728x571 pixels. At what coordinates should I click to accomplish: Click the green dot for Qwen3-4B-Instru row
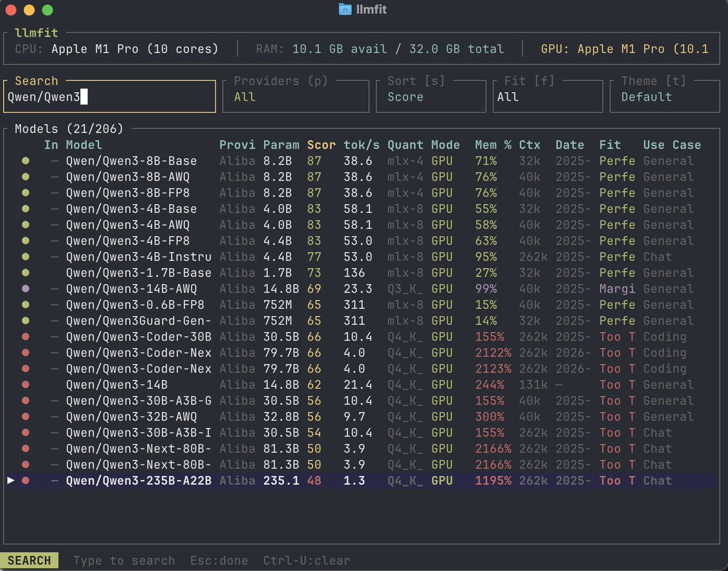click(x=25, y=257)
